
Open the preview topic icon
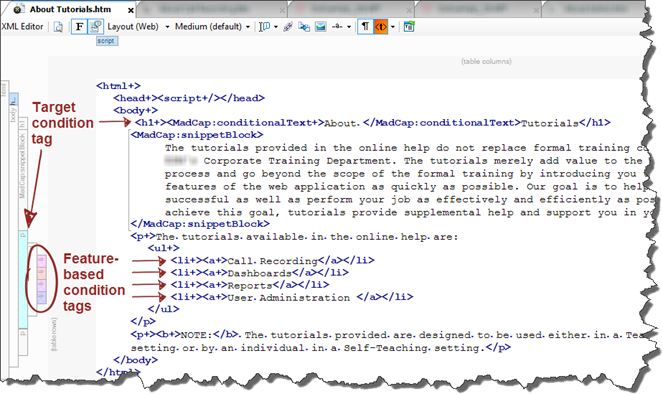pos(58,27)
